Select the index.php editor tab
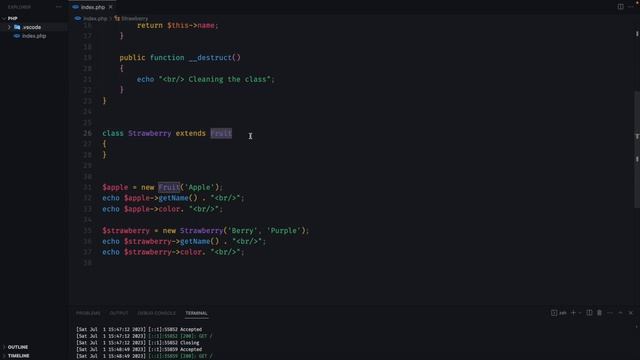The image size is (640, 360). click(92, 7)
